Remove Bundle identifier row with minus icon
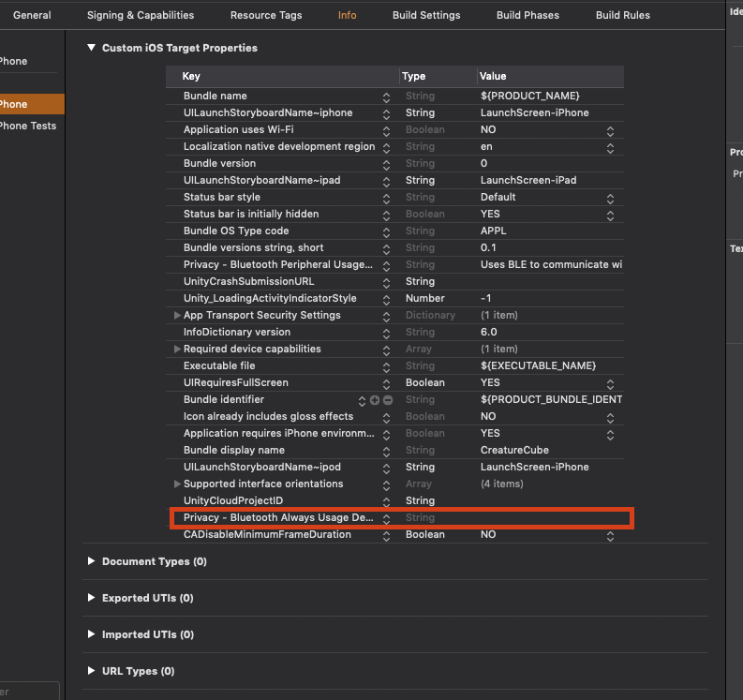The height and width of the screenshot is (700, 743). (x=388, y=400)
